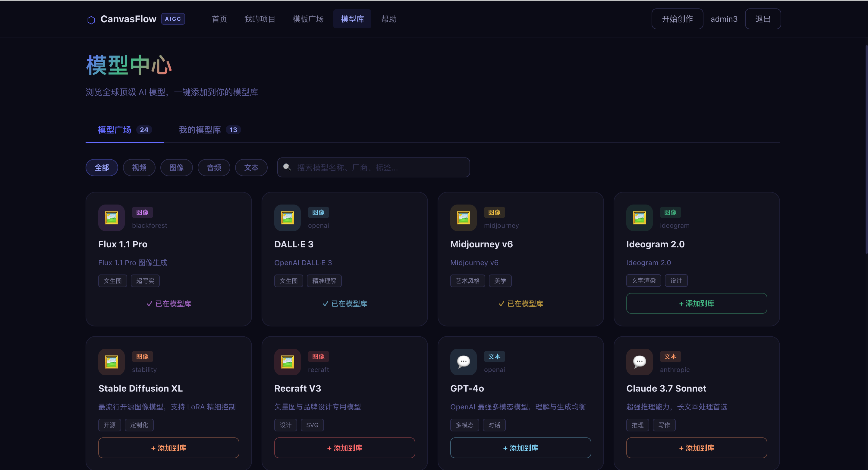
Task: Click the 模型中心 heading
Action: pos(129,65)
